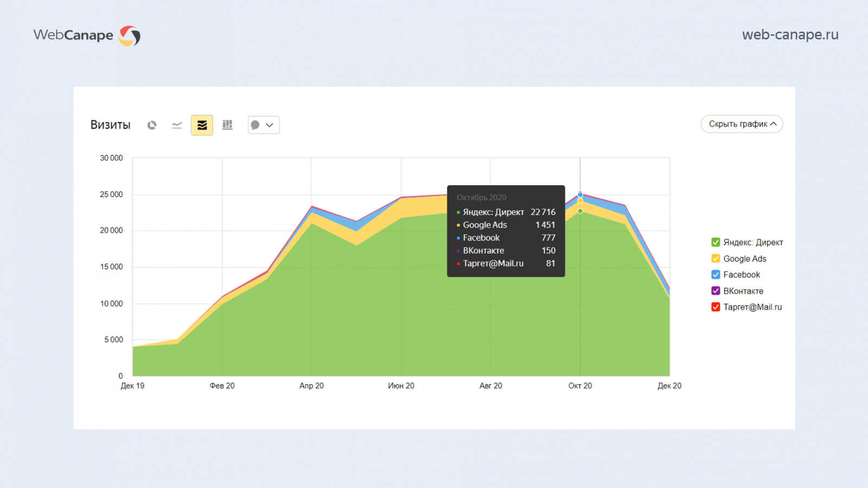Uncheck the Яндекс: Директ legend checkbox

(x=716, y=242)
